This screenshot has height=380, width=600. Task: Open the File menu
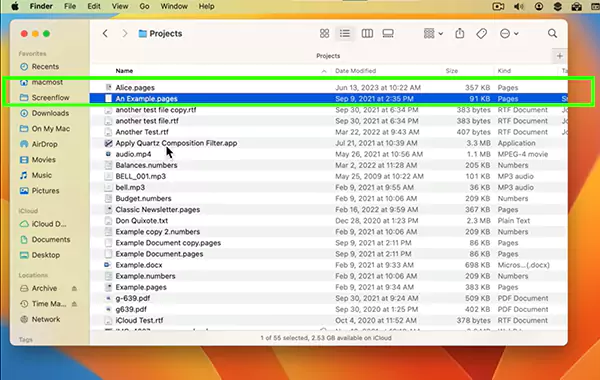tap(70, 7)
